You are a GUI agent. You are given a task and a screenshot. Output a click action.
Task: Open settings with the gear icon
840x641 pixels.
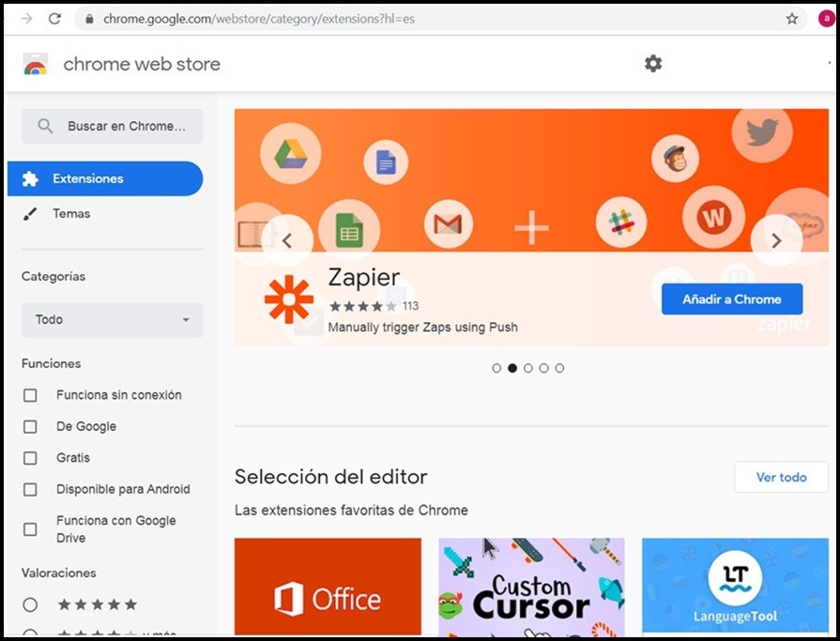coord(652,64)
